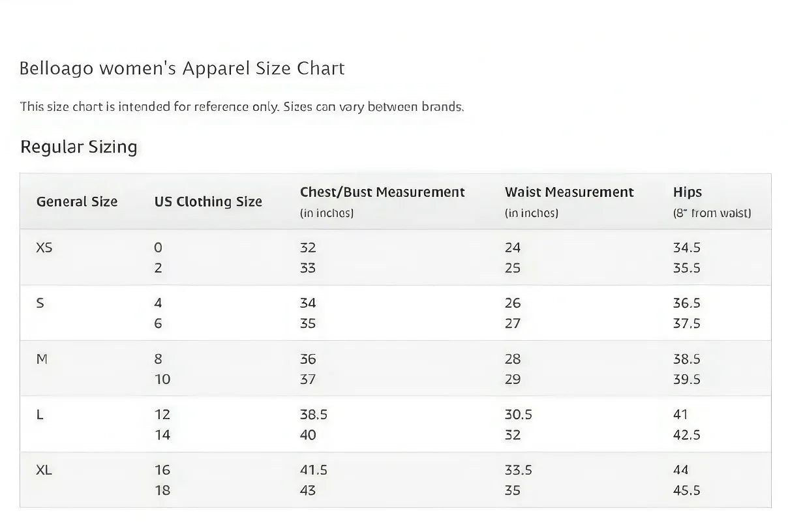Image resolution: width=788 pixels, height=532 pixels.
Task: Click the US Clothing Size column header
Action: (208, 201)
